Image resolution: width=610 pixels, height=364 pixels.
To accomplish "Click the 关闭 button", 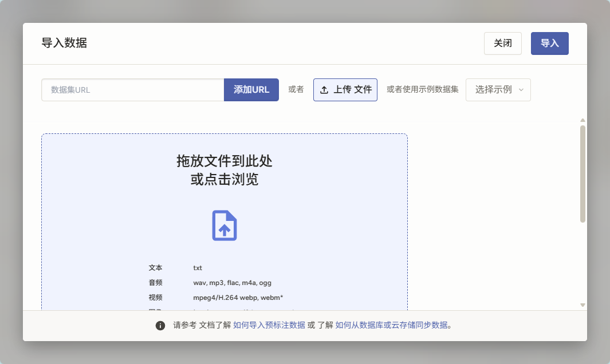I will 503,43.
